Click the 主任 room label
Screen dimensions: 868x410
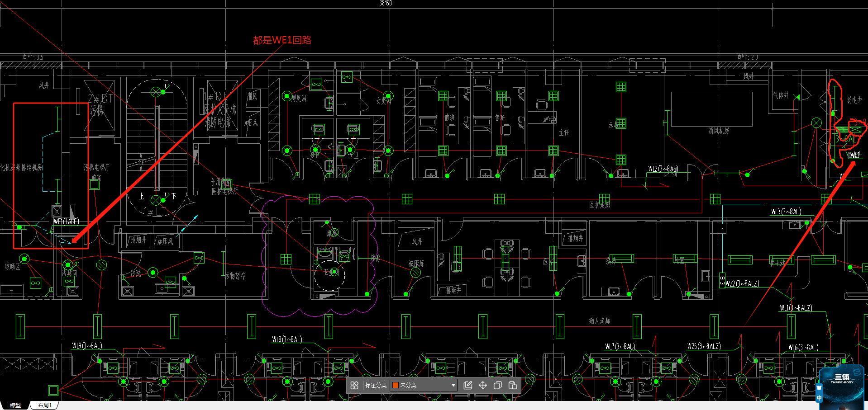564,132
